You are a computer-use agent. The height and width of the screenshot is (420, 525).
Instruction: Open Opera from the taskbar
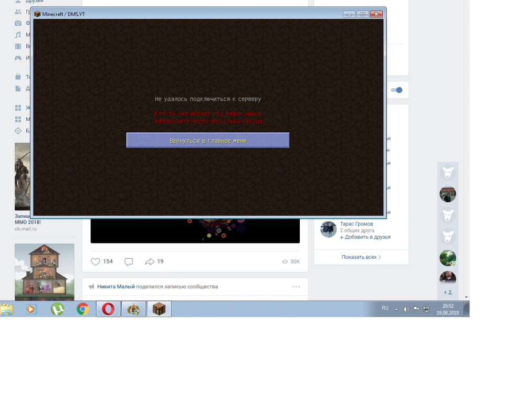[108, 309]
